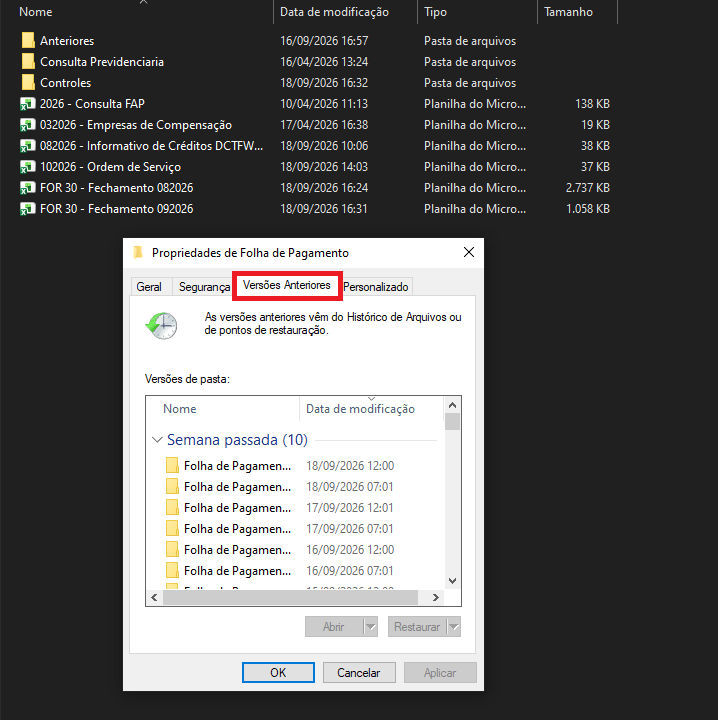Select the 2026 - Consulta FAP Excel icon
The image size is (718, 720).
[x=28, y=104]
